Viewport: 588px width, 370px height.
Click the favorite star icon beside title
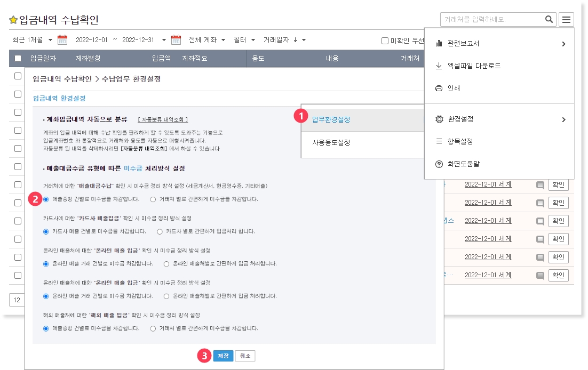(x=13, y=20)
